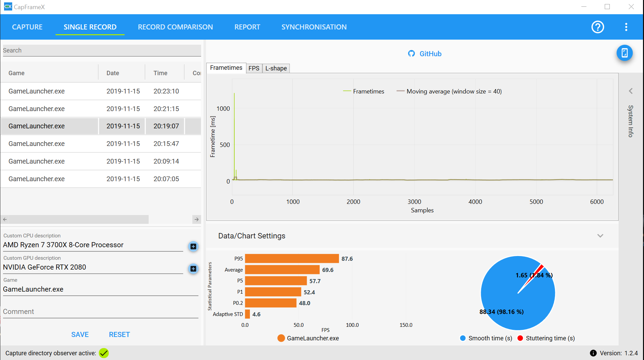The width and height of the screenshot is (644, 360).
Task: Click the P1 orange bar
Action: pyautogui.click(x=273, y=292)
